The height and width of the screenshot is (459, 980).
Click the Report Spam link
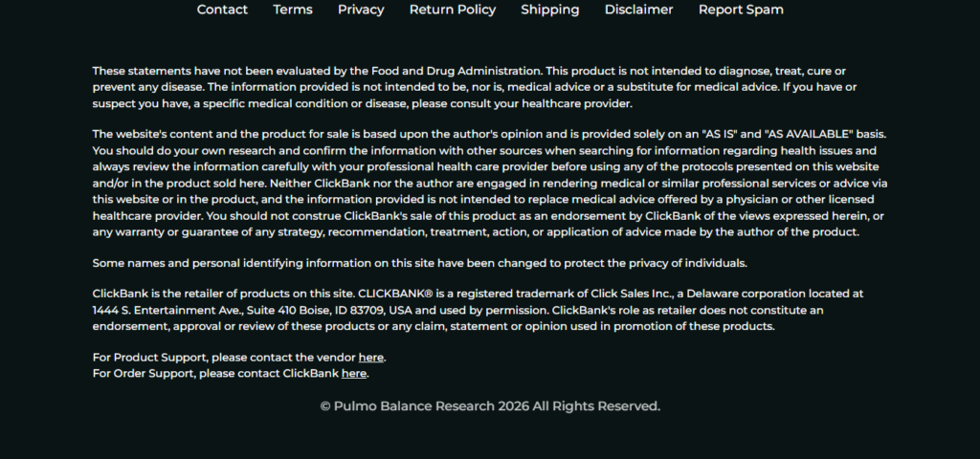[741, 10]
